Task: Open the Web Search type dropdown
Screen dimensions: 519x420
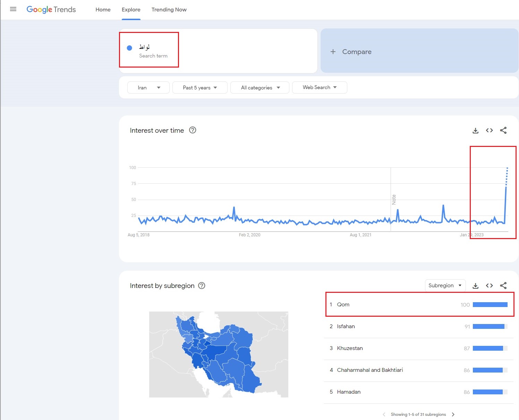Action: point(320,87)
